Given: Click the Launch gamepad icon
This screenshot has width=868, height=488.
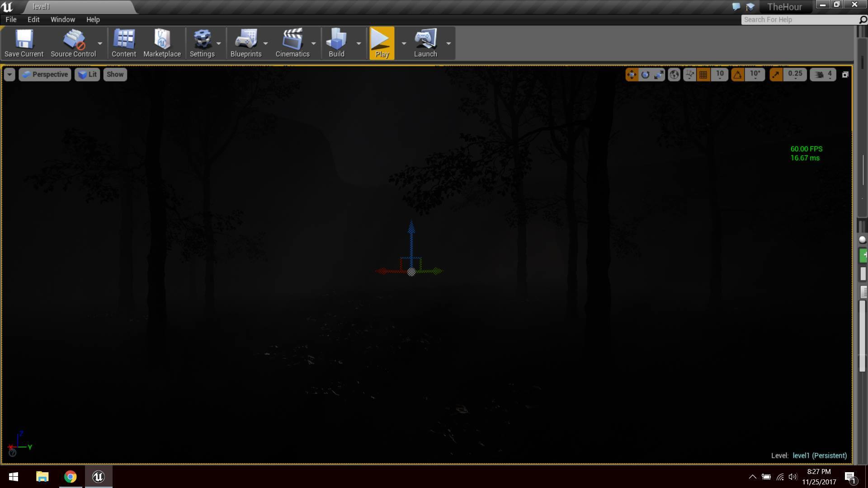Looking at the screenshot, I should coord(425,43).
